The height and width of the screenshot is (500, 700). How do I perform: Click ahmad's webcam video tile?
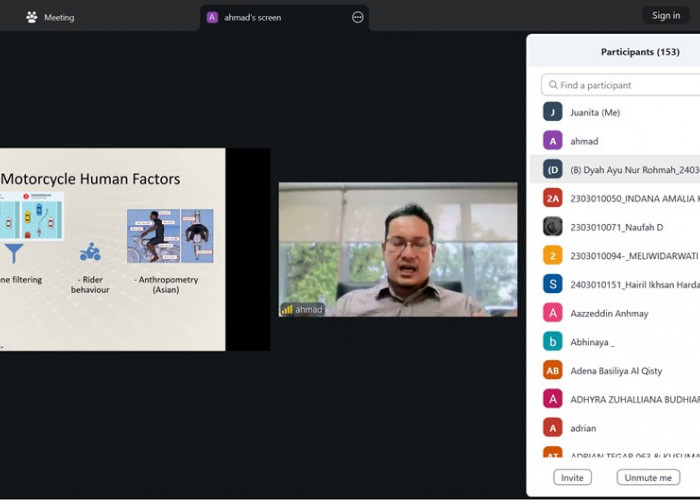pyautogui.click(x=397, y=249)
